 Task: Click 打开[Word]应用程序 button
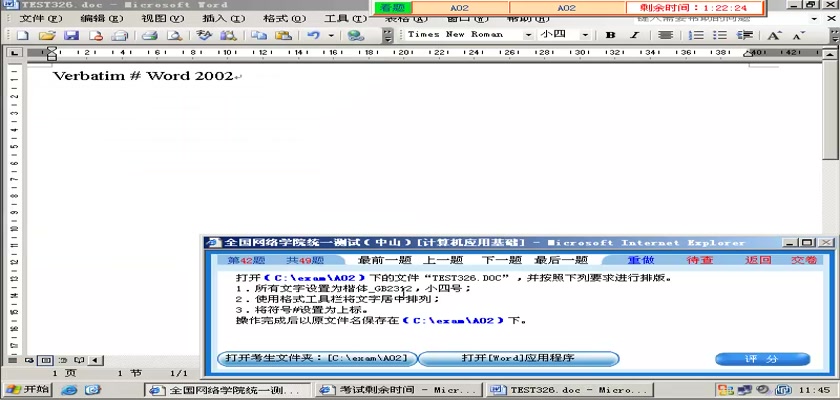pos(518,358)
